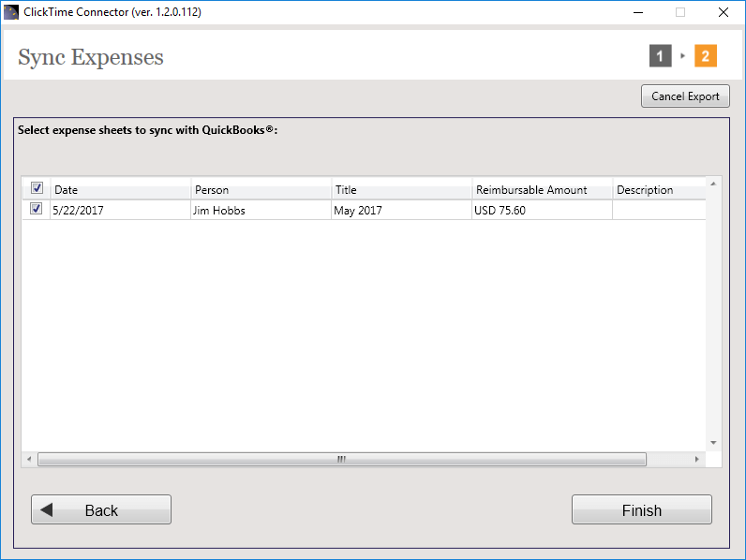Click the vertical scrollbar up arrow
This screenshot has height=560, width=746.
[713, 184]
